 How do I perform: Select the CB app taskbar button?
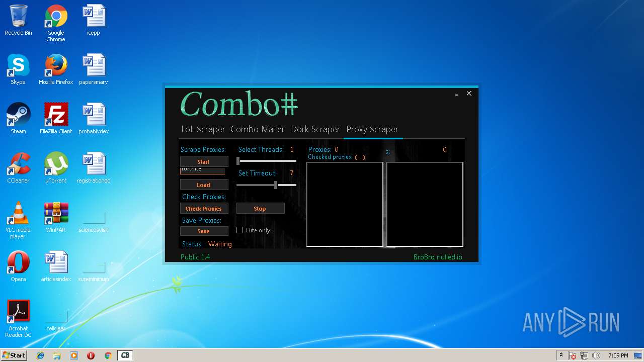tap(125, 355)
